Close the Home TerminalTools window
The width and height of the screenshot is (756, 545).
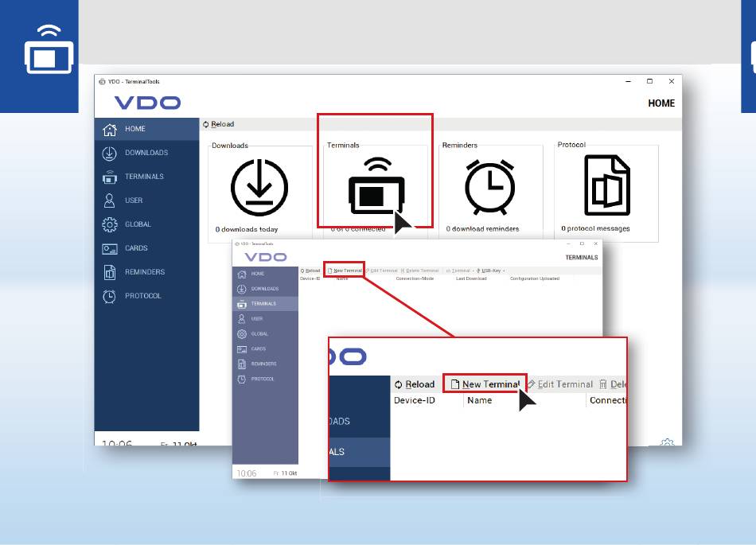click(671, 81)
